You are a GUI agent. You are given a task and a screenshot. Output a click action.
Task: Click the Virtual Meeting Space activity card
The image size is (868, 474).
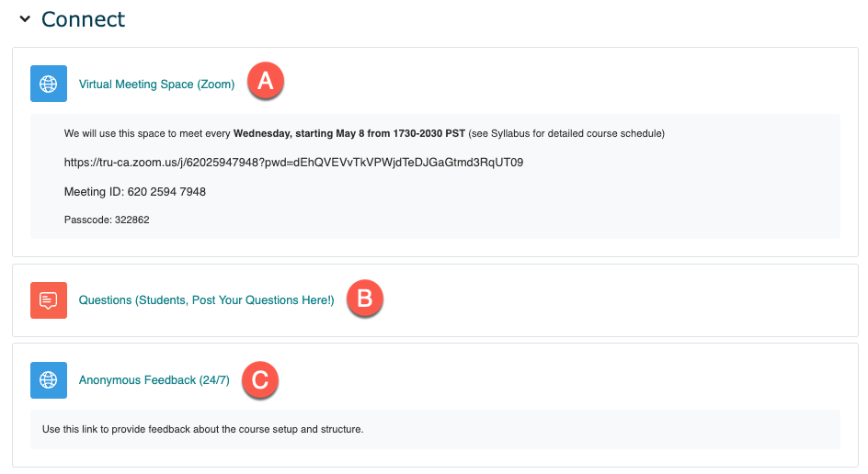click(x=435, y=152)
